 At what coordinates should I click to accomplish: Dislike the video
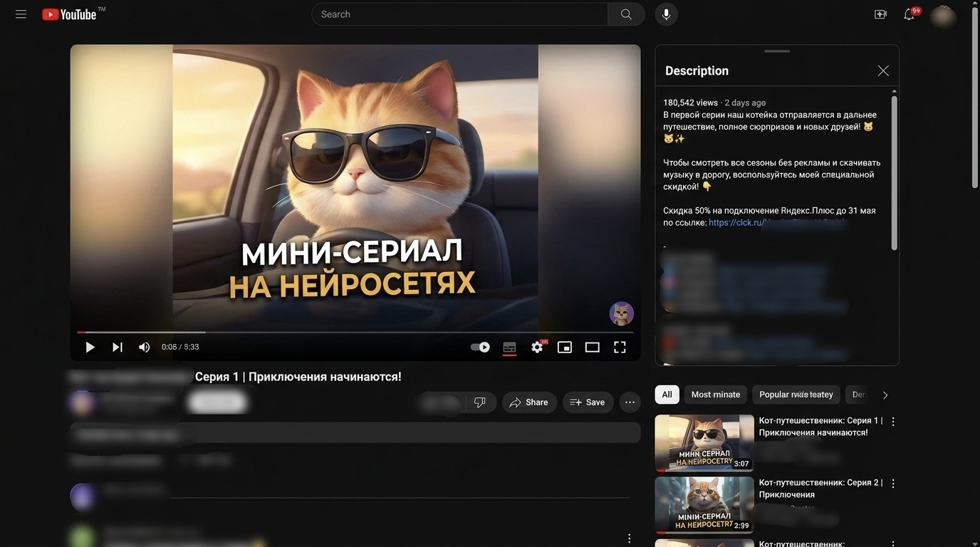[480, 402]
